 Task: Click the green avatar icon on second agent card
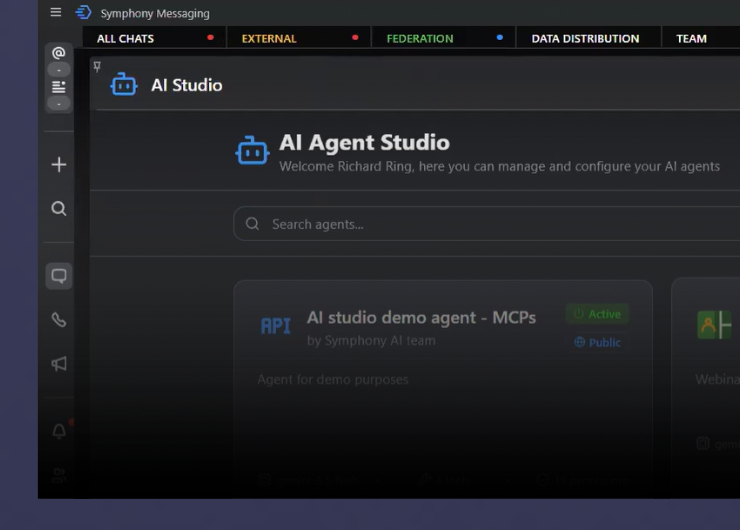click(714, 325)
